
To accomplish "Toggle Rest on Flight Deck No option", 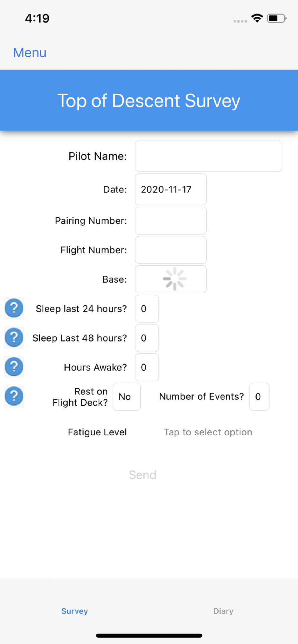I will tap(126, 397).
